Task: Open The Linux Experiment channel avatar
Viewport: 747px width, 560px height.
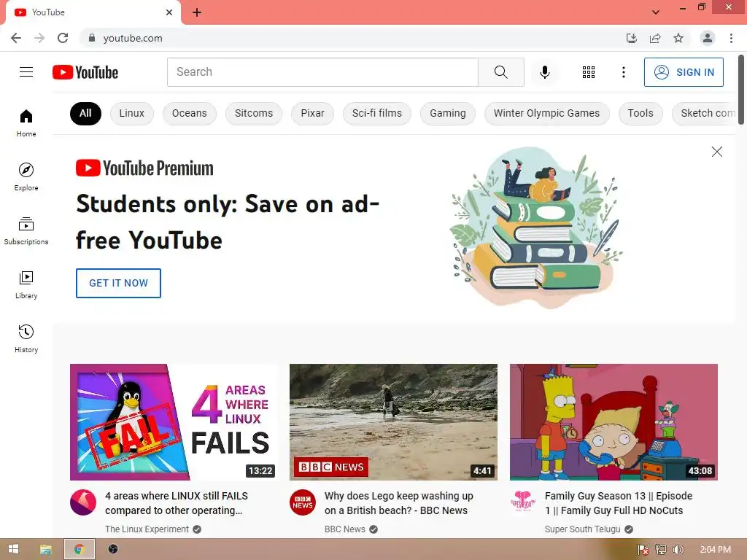Action: click(x=83, y=502)
